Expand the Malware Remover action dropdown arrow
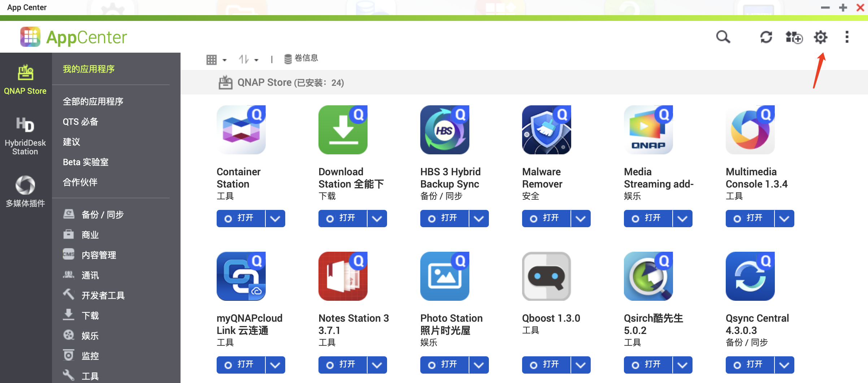Viewport: 868px width, 383px height. point(581,219)
